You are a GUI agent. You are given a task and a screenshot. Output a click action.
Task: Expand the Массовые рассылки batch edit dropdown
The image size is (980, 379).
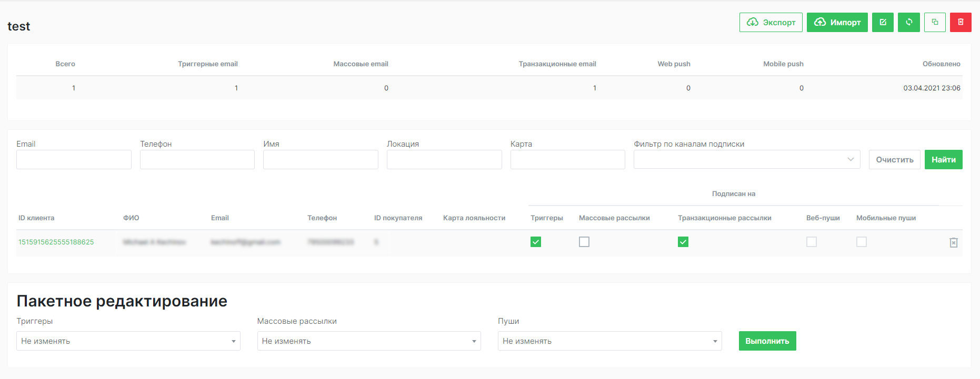tap(368, 341)
